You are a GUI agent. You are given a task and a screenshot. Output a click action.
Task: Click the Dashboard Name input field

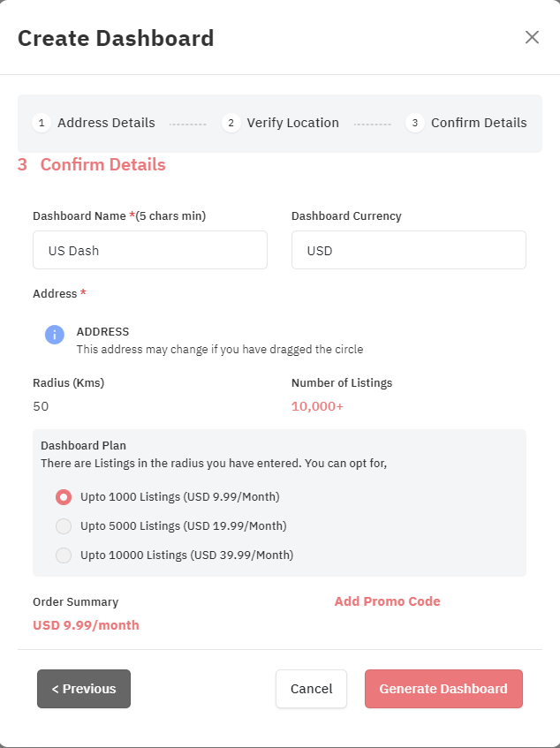coord(150,250)
